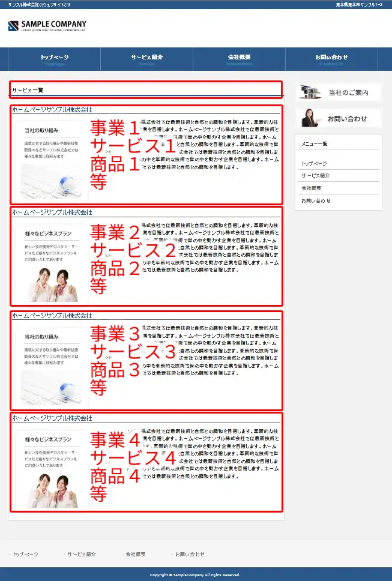Click the 様々なビジネスプラン thumbnail in 事業4 section
Screen dimensions: 392x581
(51, 468)
